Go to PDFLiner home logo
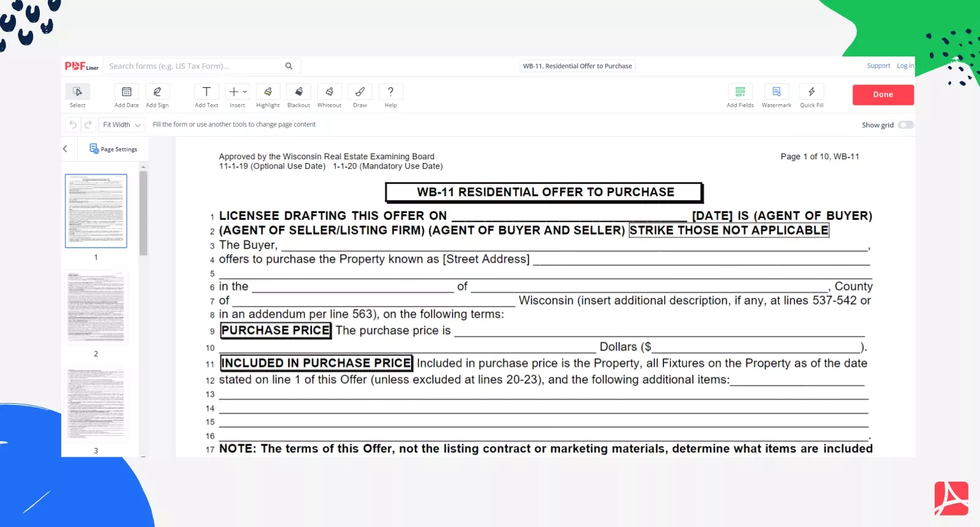The width and height of the screenshot is (980, 527). tap(81, 66)
